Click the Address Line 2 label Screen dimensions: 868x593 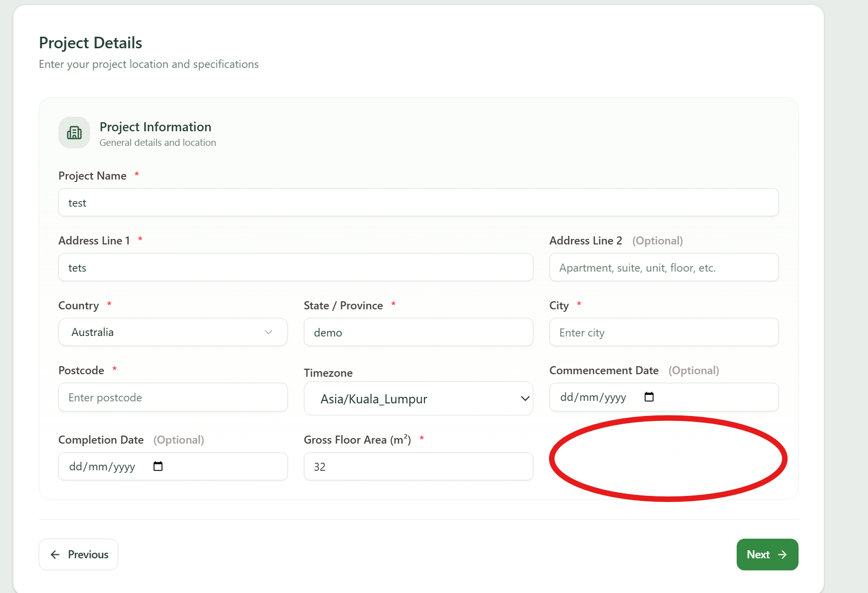click(586, 241)
